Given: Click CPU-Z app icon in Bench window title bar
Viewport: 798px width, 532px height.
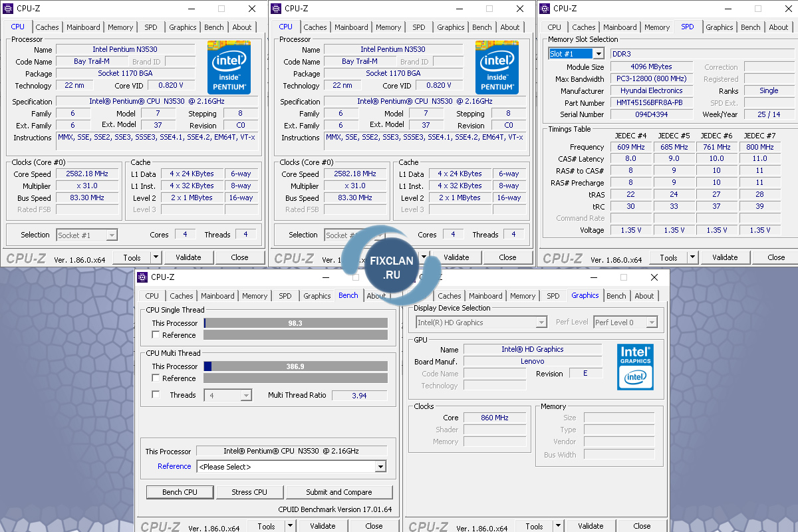Looking at the screenshot, I should pyautogui.click(x=143, y=277).
